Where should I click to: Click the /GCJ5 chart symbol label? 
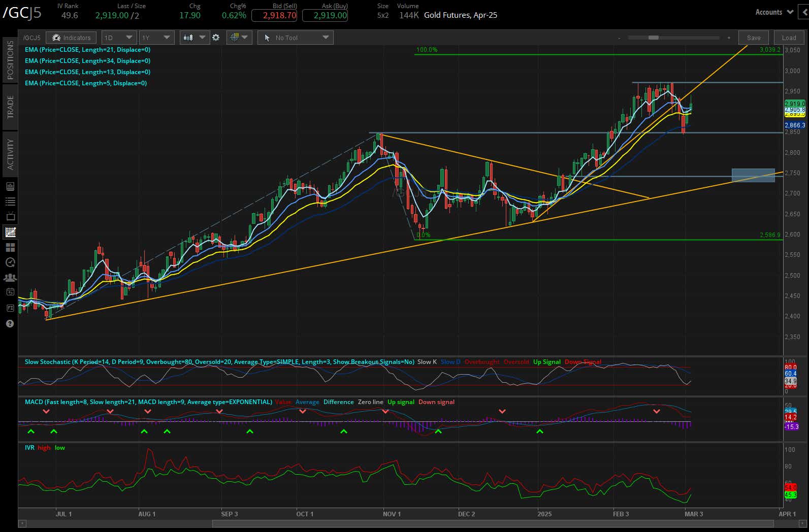[32, 38]
